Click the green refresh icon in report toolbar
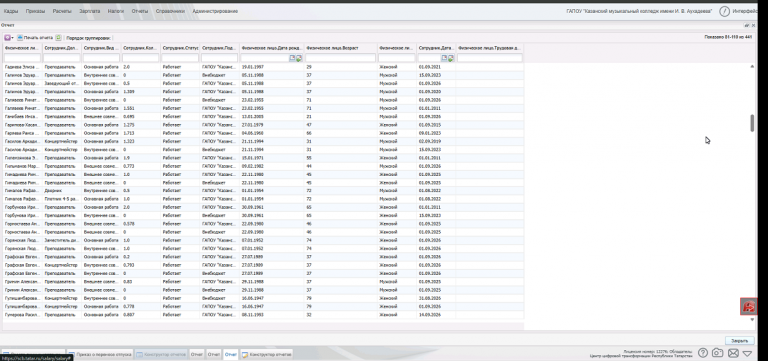The image size is (768, 361). coord(58,37)
